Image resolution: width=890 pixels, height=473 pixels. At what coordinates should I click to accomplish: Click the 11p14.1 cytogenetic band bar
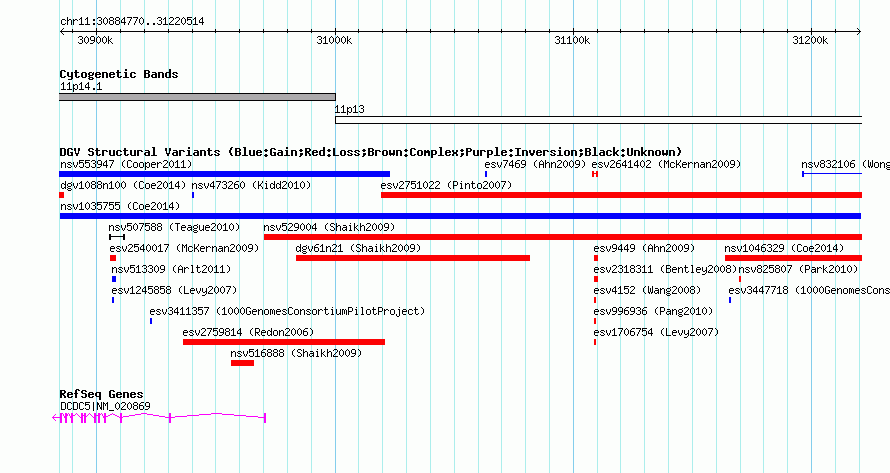tap(198, 97)
